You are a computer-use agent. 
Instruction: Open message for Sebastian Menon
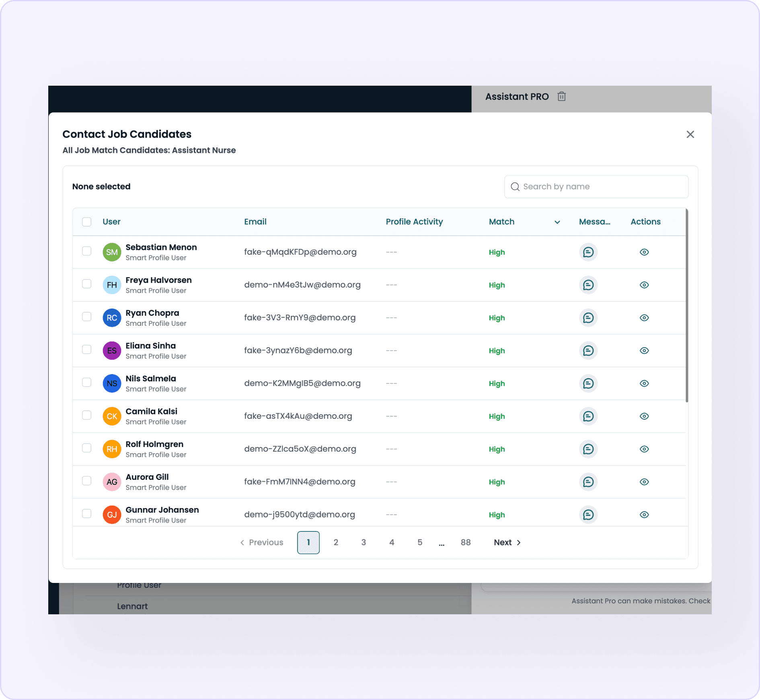coord(588,252)
